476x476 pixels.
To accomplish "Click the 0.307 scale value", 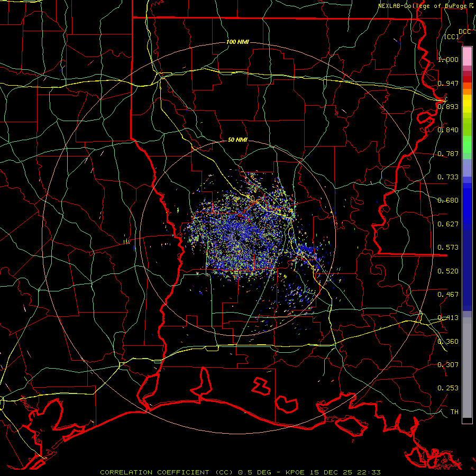I will [448, 364].
